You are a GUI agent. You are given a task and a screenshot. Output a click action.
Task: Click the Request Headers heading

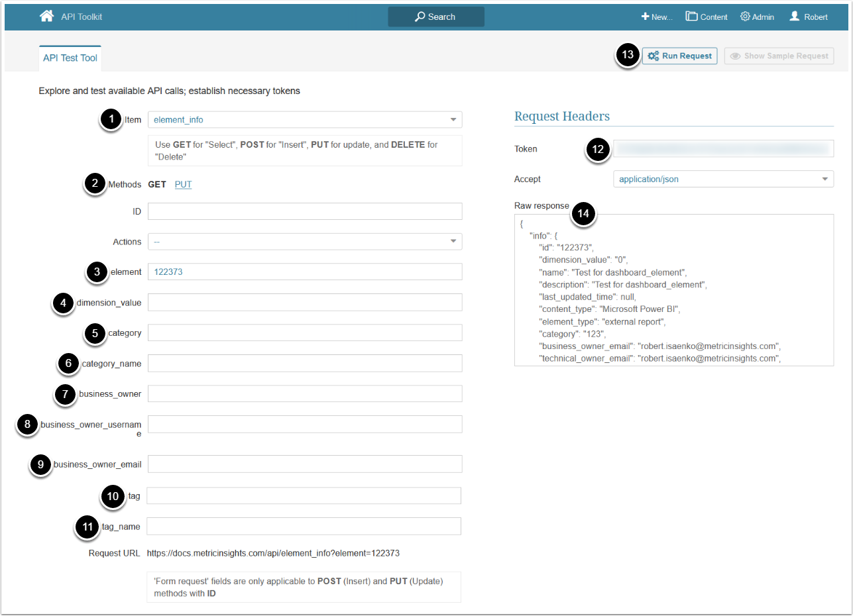562,117
